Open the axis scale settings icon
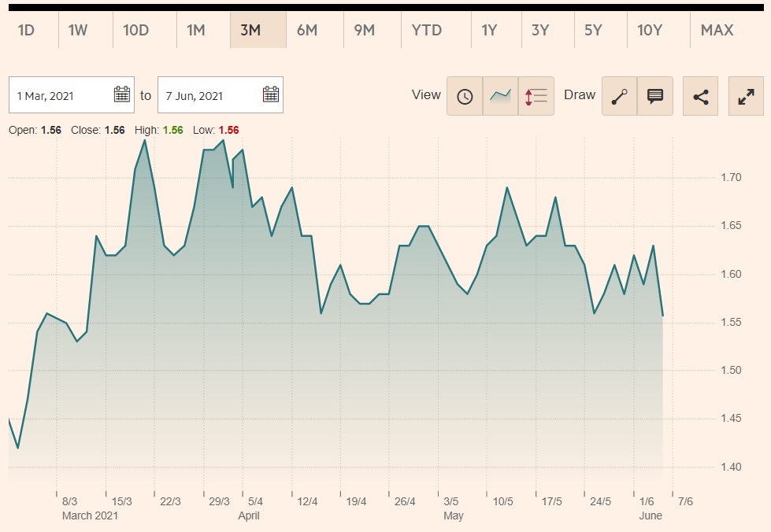The image size is (771, 532). pos(536,96)
